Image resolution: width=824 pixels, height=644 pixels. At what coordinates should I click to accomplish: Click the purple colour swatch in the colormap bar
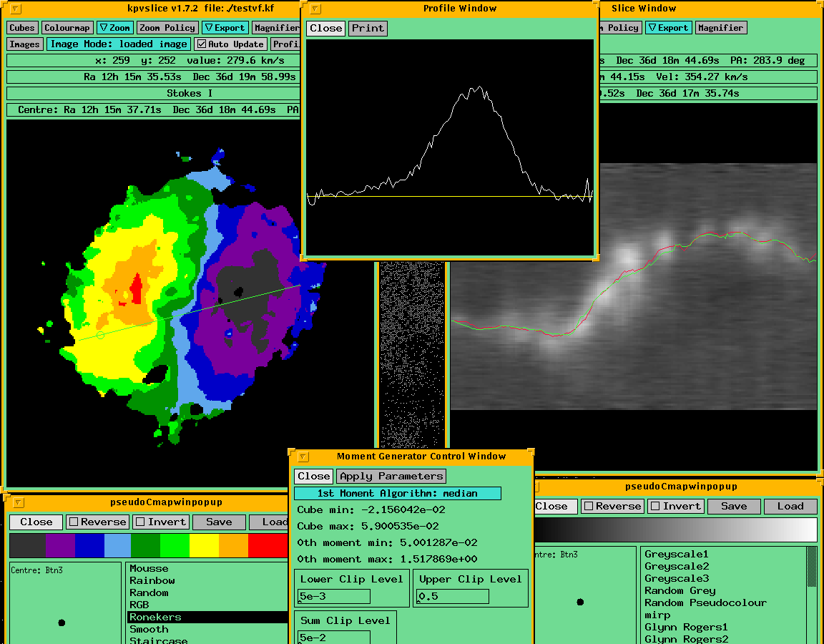tap(60, 545)
